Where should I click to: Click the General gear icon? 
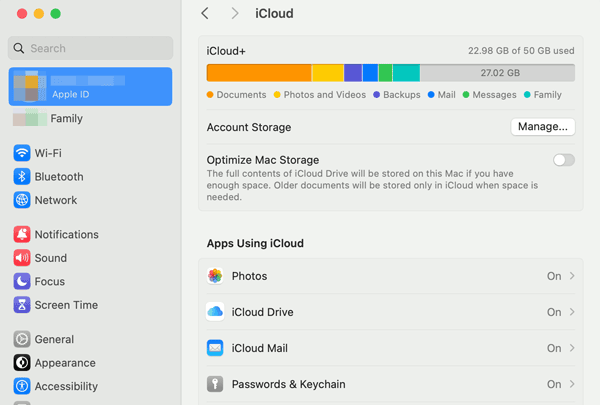[22, 339]
